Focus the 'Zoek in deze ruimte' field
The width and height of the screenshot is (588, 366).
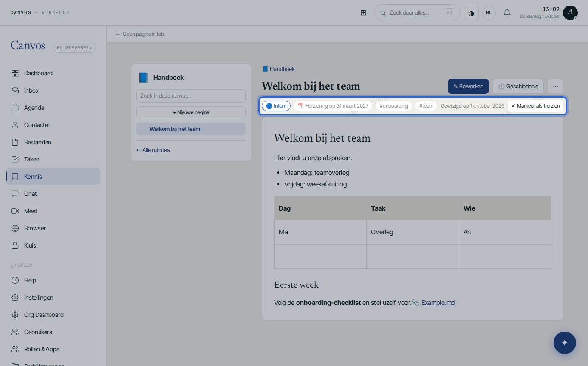point(191,96)
